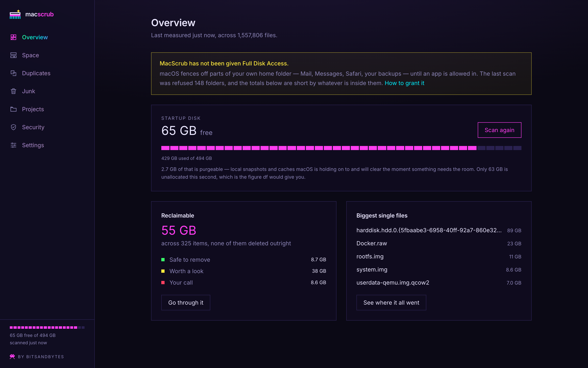Select the Worth a look row label
Image resolution: width=588 pixels, height=368 pixels.
[x=186, y=271]
